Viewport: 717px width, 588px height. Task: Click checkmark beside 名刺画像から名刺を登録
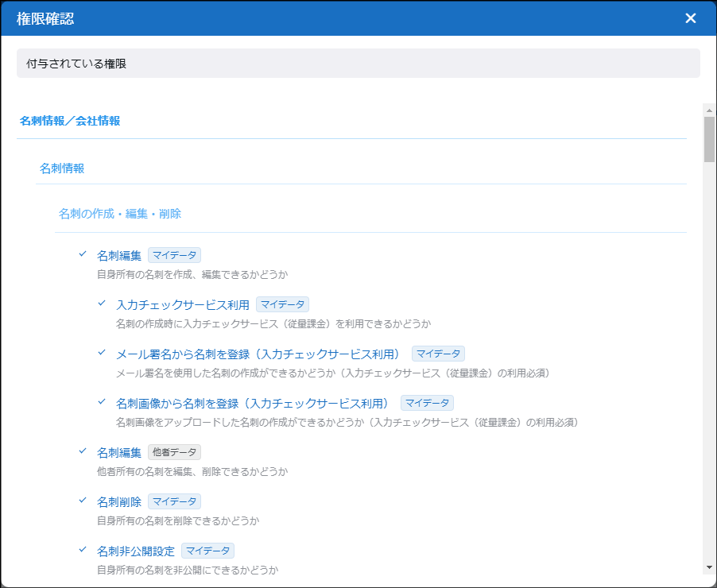tap(102, 402)
